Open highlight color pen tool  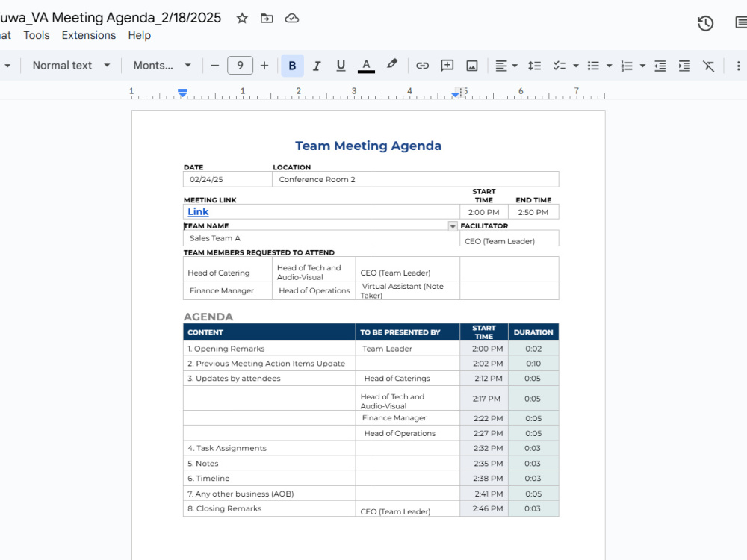391,65
